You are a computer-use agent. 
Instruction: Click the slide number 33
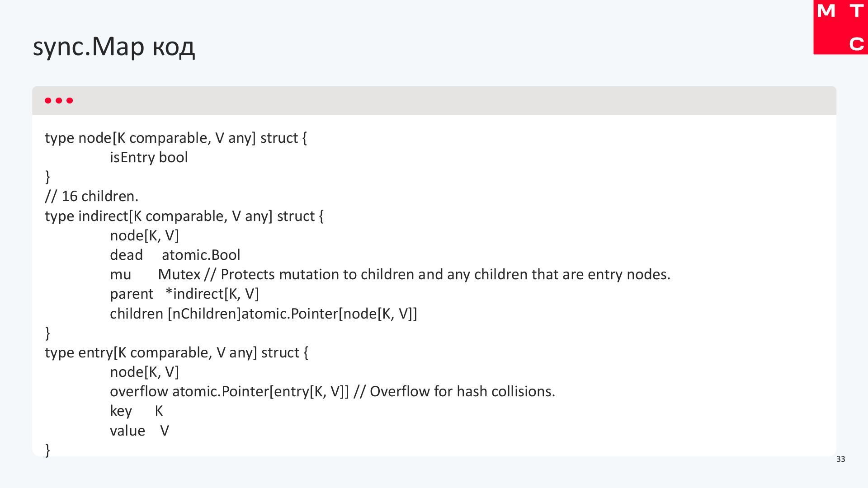840,459
